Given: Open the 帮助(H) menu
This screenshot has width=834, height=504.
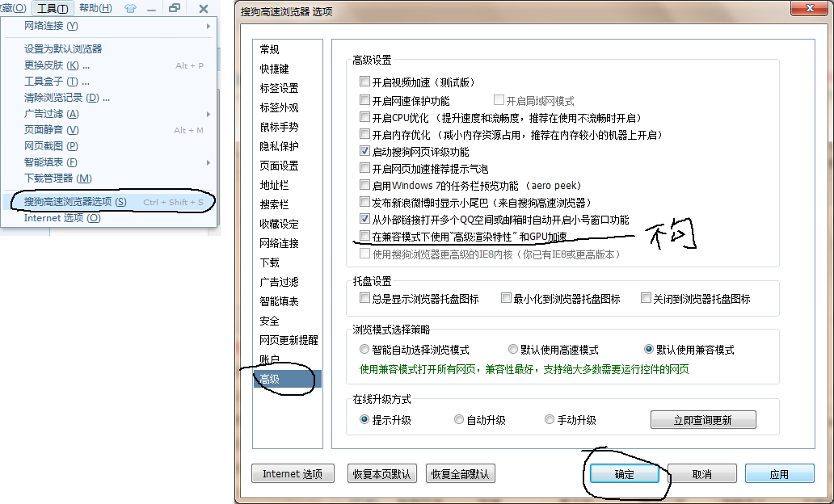Looking at the screenshot, I should [95, 9].
